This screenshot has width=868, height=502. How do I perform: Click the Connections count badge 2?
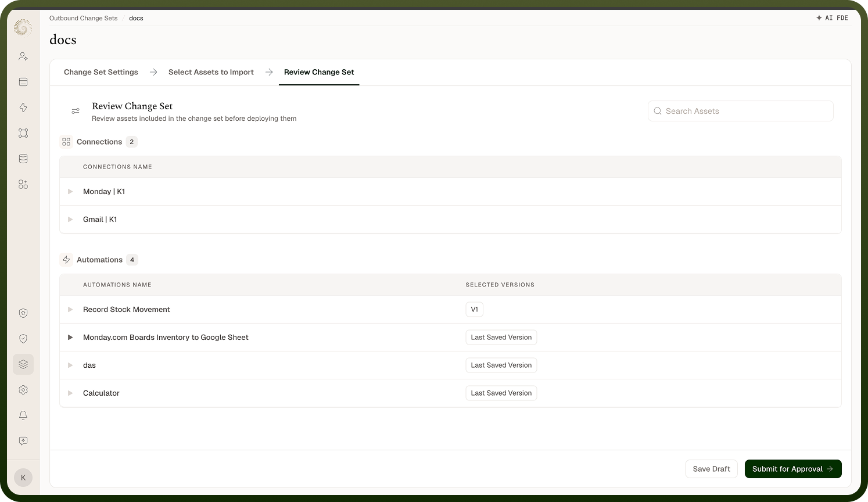(132, 142)
